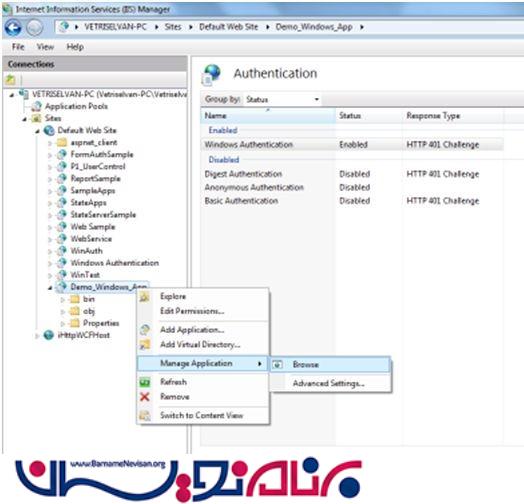The image size is (524, 504).
Task: Click the obj folder icon
Action: (x=74, y=311)
